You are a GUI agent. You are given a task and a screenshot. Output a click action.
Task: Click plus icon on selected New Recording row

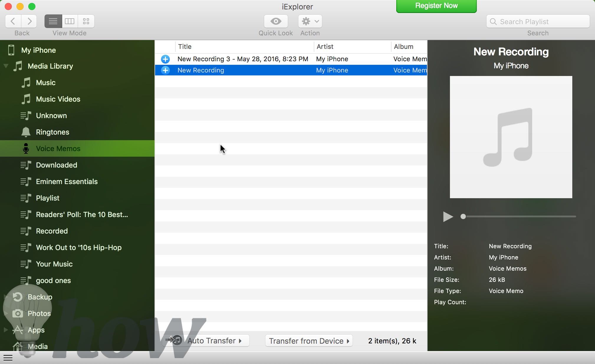pyautogui.click(x=165, y=70)
